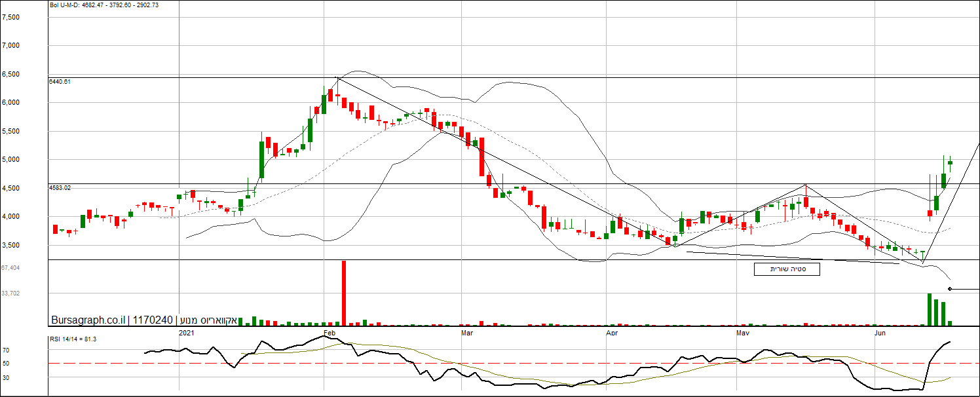This screenshot has width=980, height=397.
Task: Click the Mar date axis label
Action: [468, 333]
